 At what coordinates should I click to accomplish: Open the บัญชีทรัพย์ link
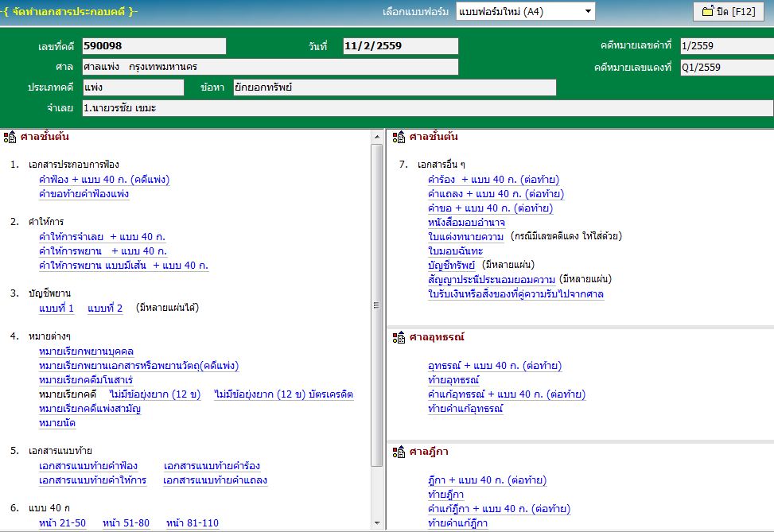tap(452, 266)
